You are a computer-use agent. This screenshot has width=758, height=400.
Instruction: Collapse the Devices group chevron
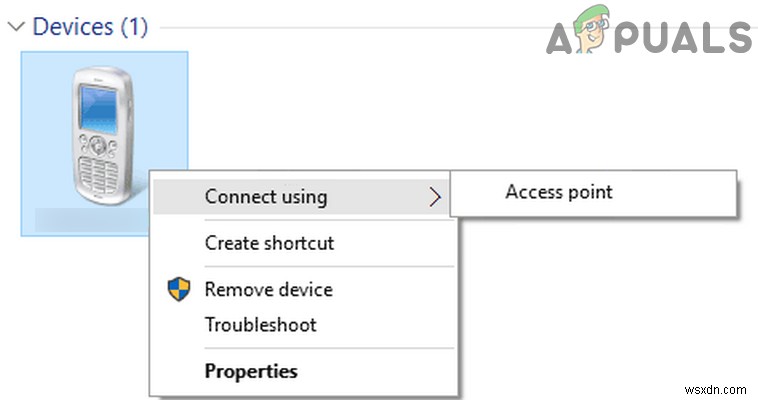(15, 27)
